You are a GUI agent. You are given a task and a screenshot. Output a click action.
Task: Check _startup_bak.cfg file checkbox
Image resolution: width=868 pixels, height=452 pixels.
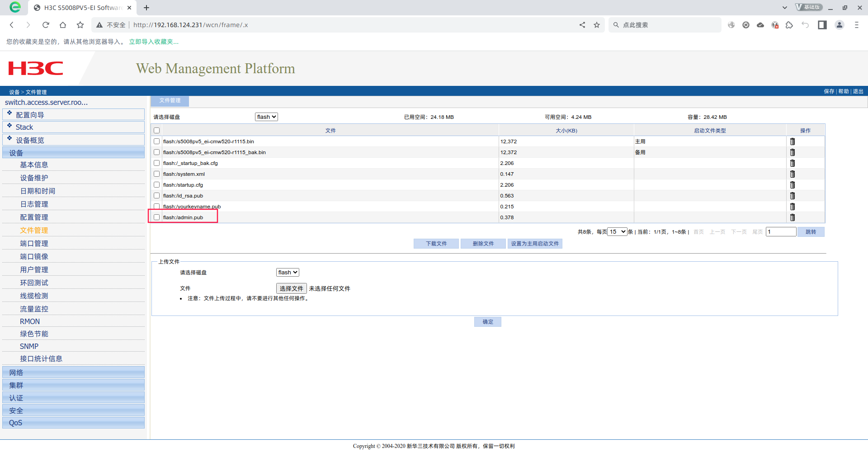[157, 163]
